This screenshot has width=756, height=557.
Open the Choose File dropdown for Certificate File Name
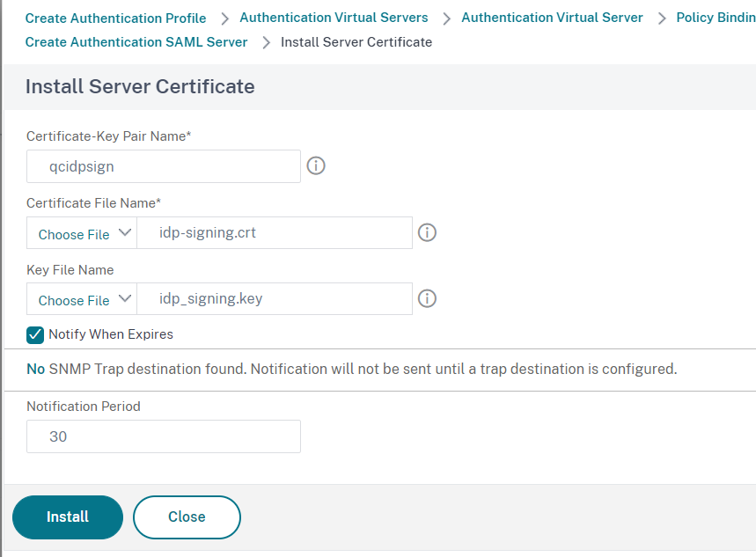click(81, 233)
